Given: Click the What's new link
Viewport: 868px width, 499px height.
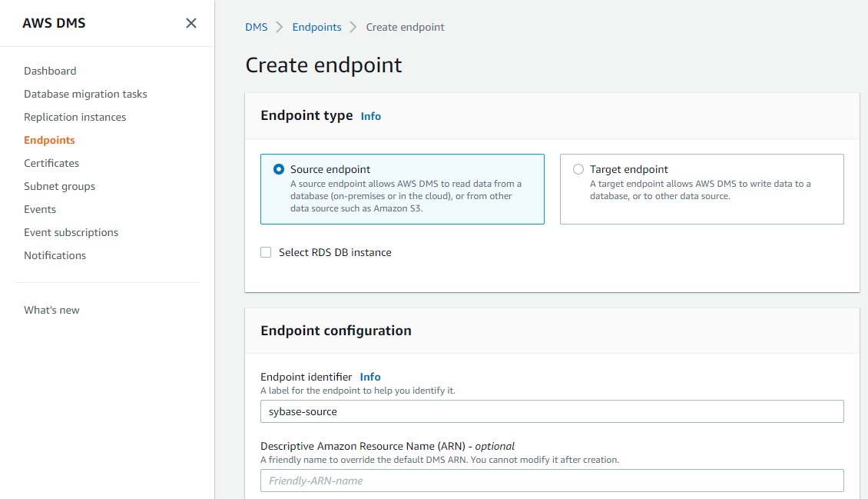Looking at the screenshot, I should coord(51,310).
